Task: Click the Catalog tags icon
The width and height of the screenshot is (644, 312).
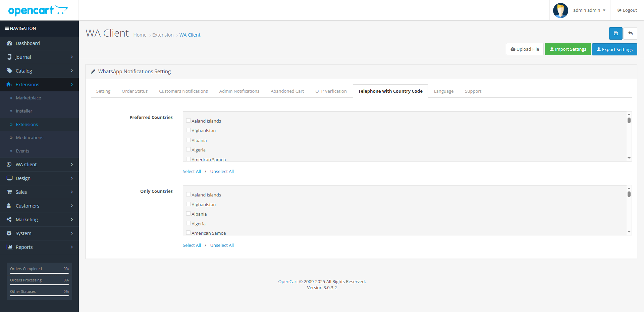Action: [9, 71]
